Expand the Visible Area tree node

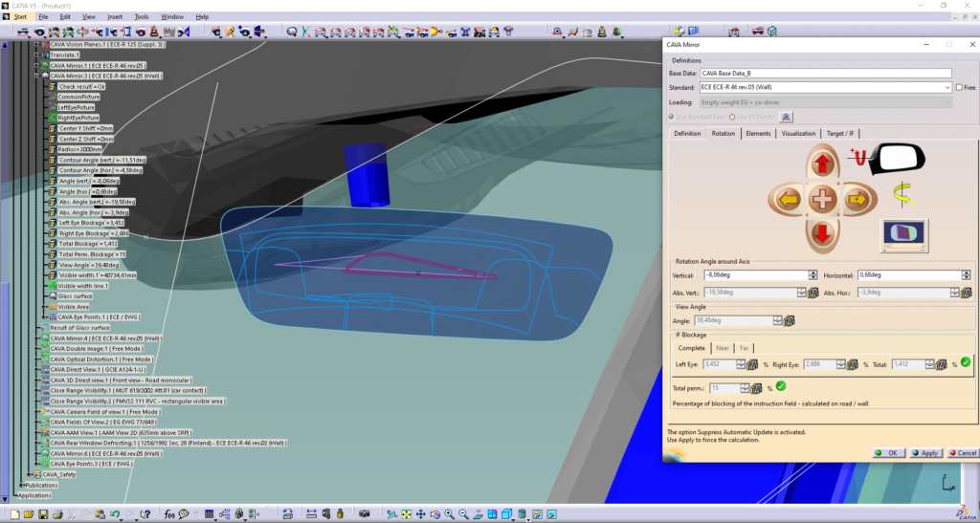(44, 306)
